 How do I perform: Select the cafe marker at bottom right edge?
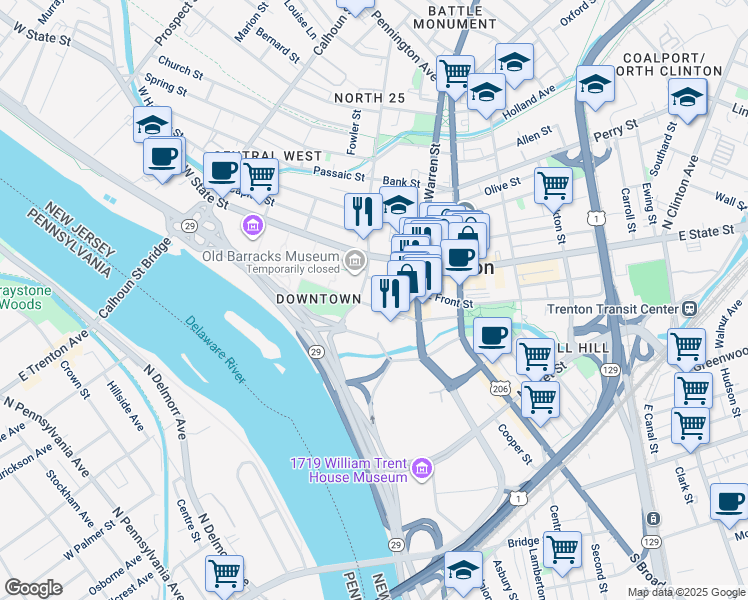pos(729,503)
